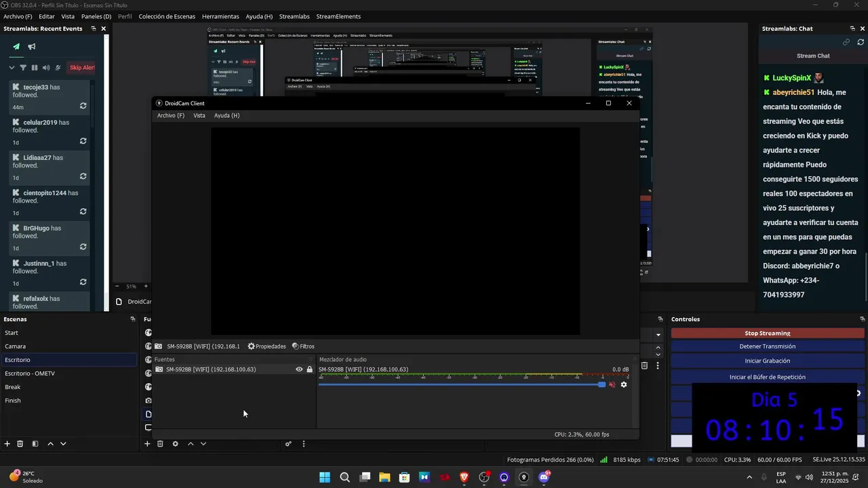Open the Paneles menu in OBS
Image resolution: width=868 pixels, height=488 pixels.
[x=96, y=16]
